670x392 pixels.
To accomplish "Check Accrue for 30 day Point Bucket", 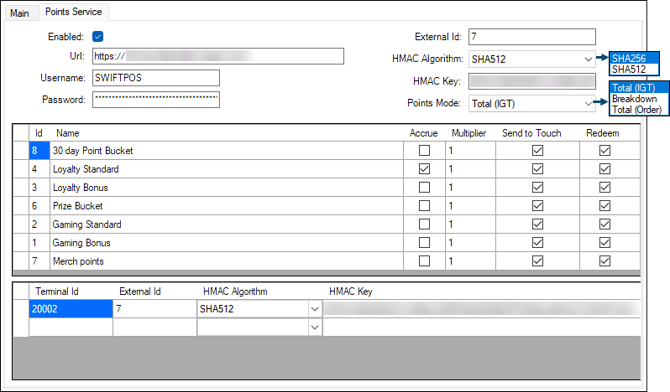I will (424, 150).
